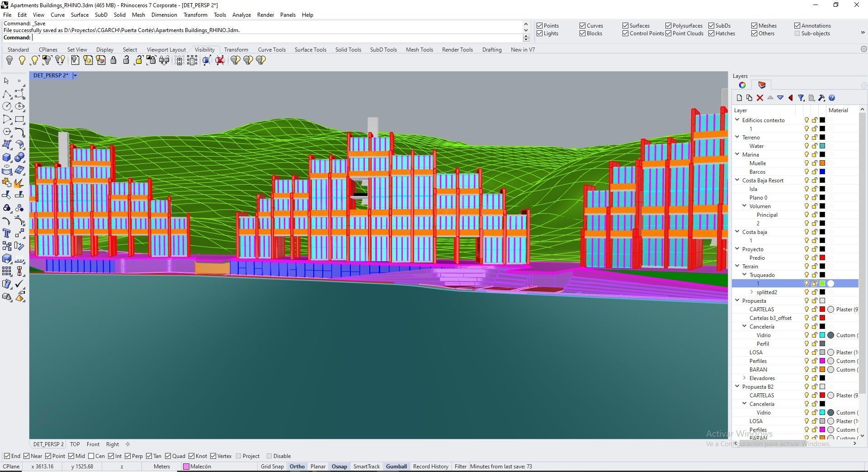Hide the Water layer using its bulb

click(806, 146)
